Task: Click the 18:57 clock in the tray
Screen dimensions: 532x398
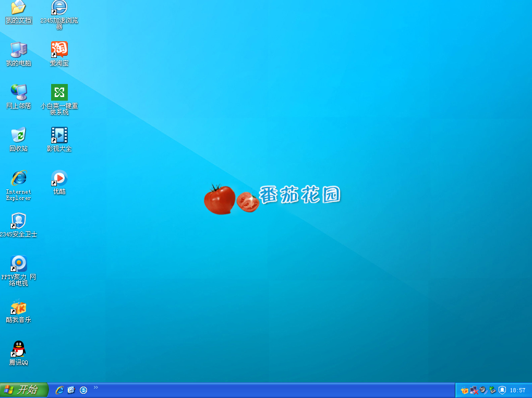Action: [518, 391]
